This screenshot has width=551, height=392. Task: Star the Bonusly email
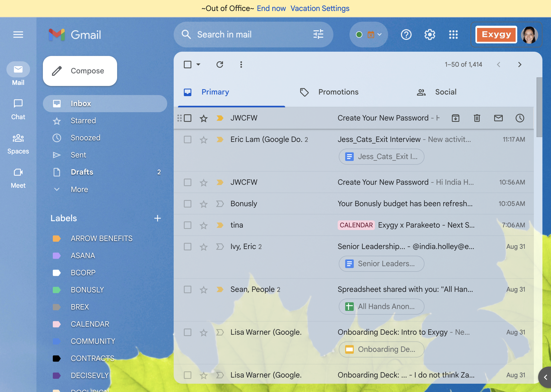coord(204,204)
